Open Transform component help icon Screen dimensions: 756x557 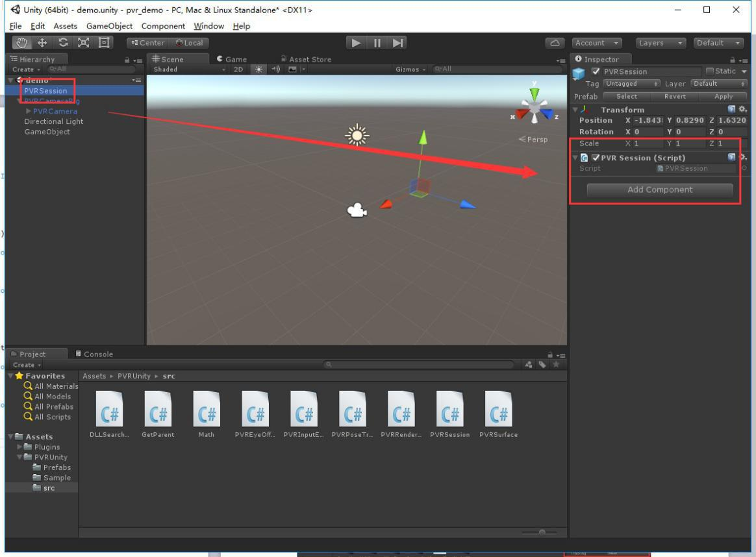[x=731, y=109]
